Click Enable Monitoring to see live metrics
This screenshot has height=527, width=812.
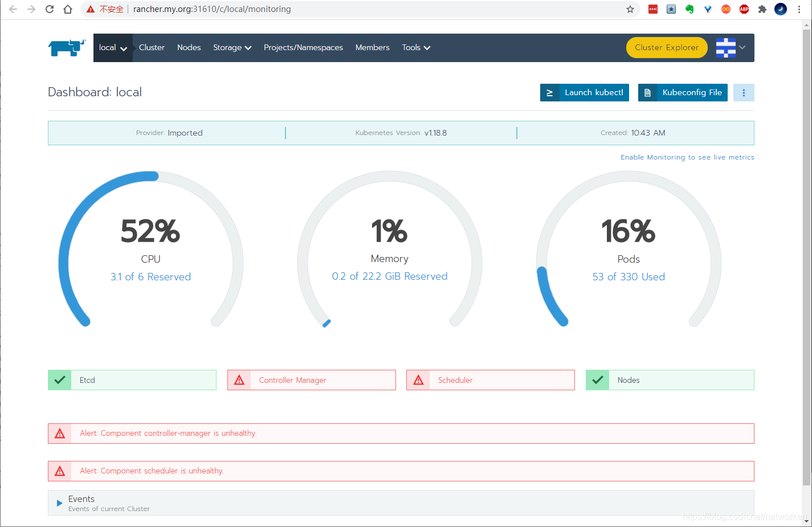point(687,157)
